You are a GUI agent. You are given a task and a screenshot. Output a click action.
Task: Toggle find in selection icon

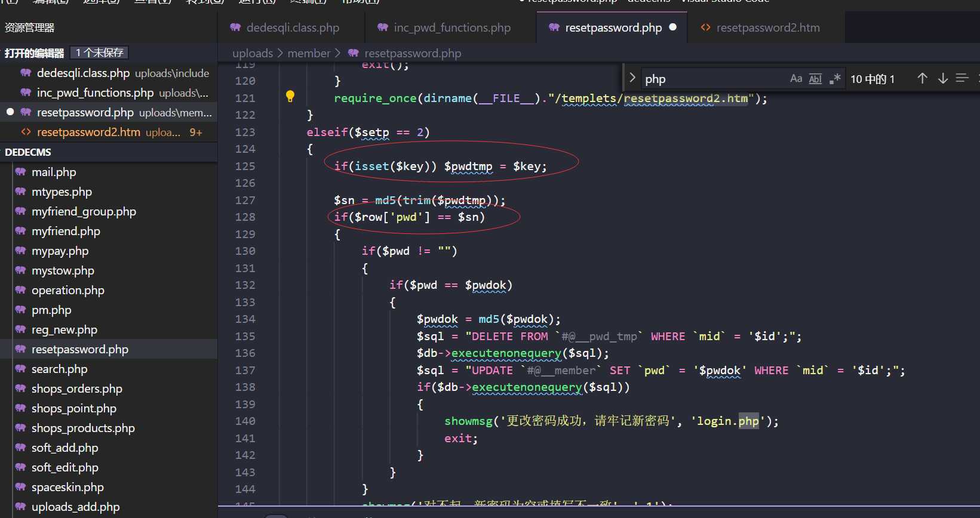tap(962, 78)
